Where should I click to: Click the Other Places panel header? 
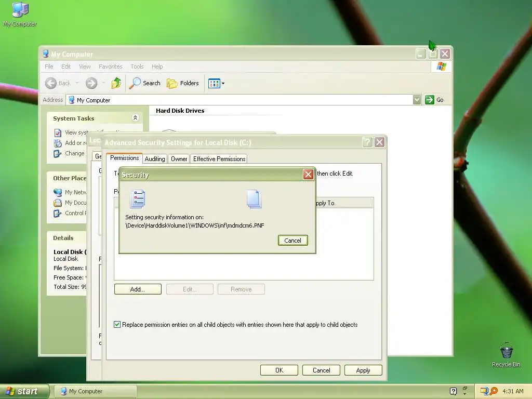pos(70,178)
